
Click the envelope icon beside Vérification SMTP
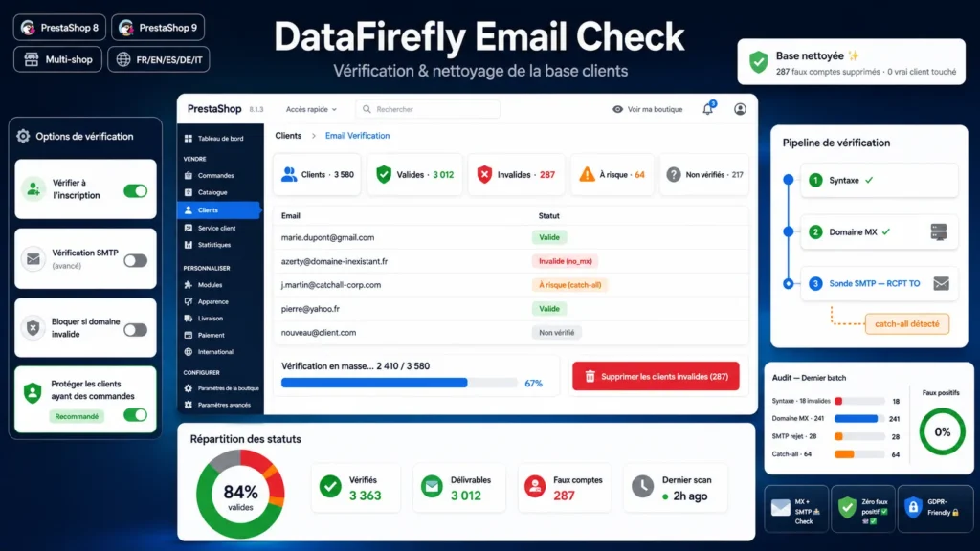[x=33, y=258]
